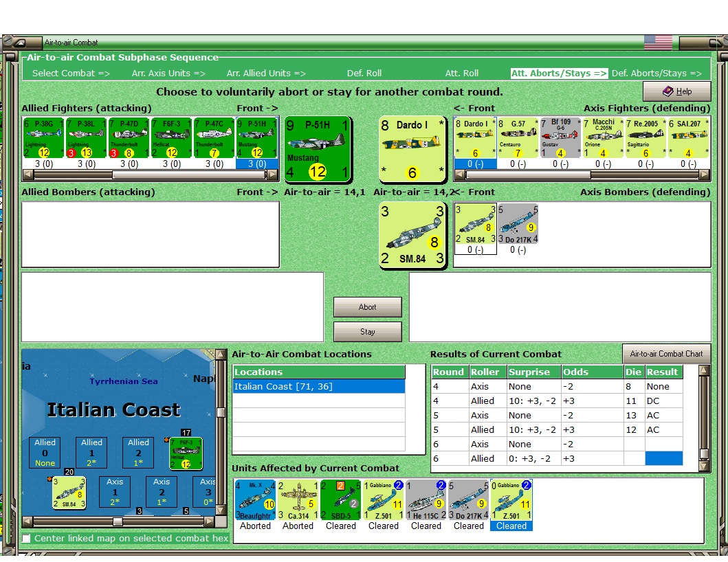The image size is (728, 562).
Task: Select the Macchi C.205N Orione counter
Action: pos(604,138)
